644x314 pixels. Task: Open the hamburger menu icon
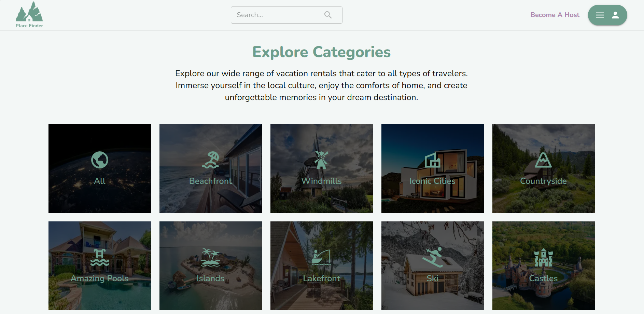click(600, 15)
